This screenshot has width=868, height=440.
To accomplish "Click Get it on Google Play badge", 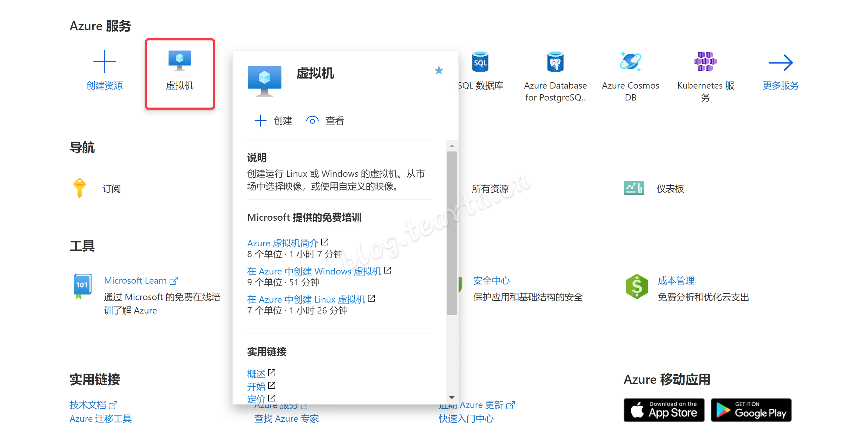I will coord(751,410).
